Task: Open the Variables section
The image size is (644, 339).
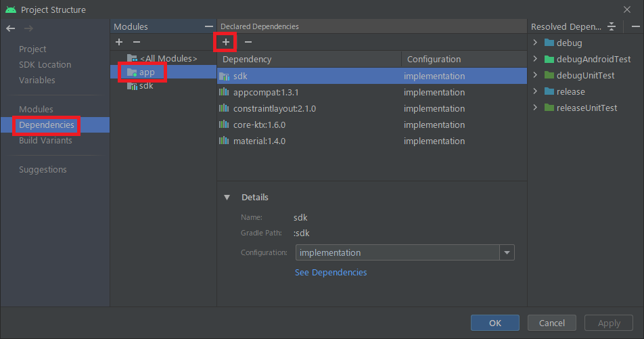Action: 37,80
